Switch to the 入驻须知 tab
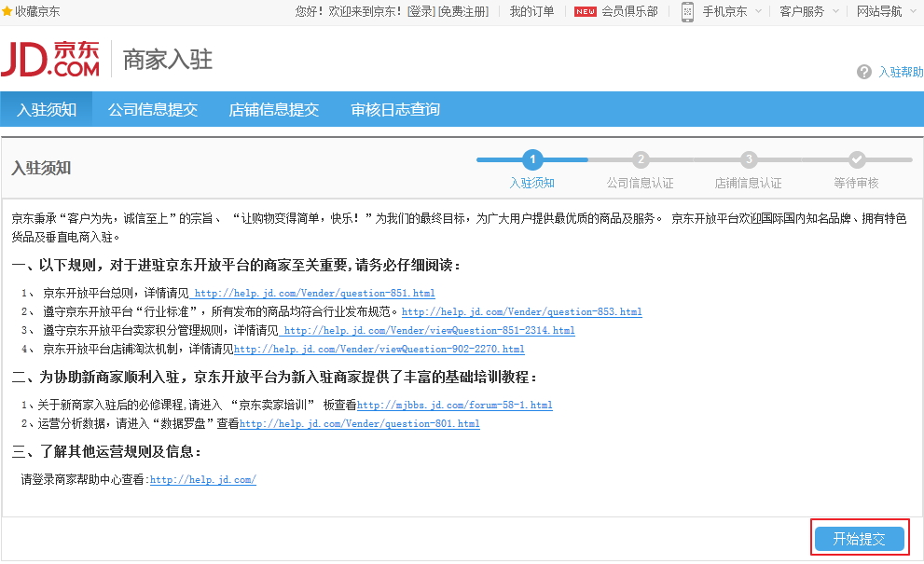Viewport: 924px width, 564px height. click(47, 110)
